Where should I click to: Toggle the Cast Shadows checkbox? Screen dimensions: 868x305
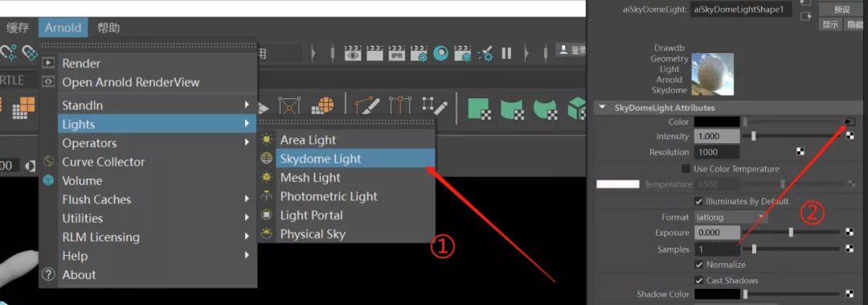pos(699,281)
